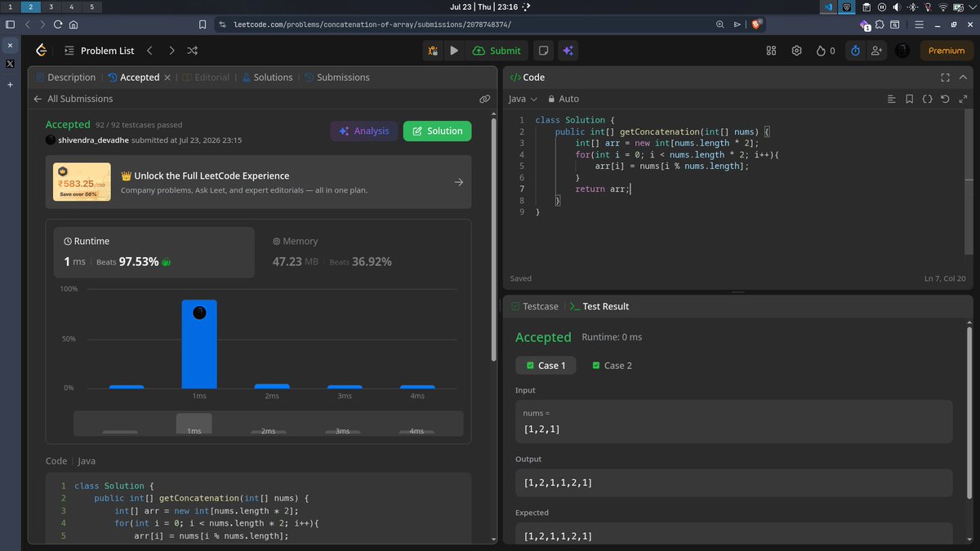This screenshot has width=980, height=551.
Task: Open the X sidebar shortcut
Action: pyautogui.click(x=10, y=63)
